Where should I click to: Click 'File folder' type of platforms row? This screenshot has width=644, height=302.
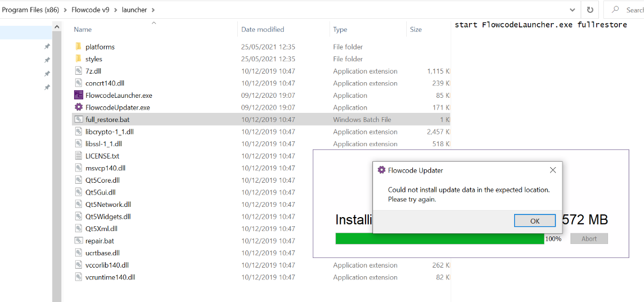point(348,47)
